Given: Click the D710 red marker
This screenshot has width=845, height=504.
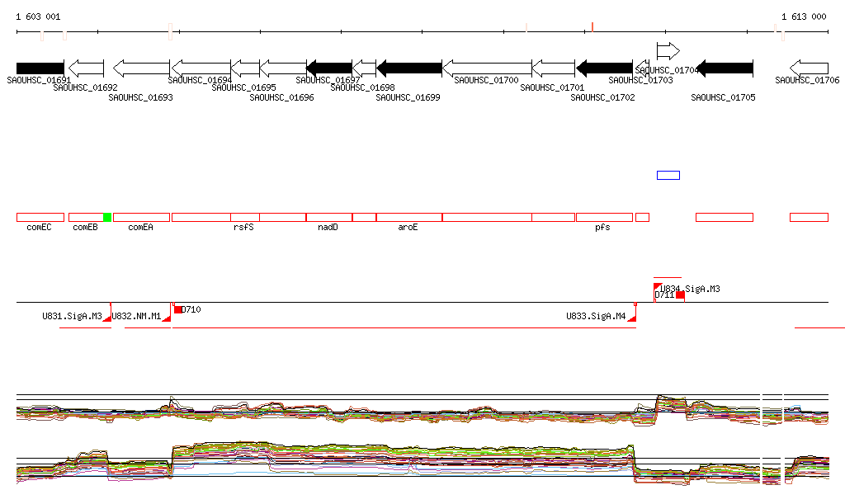Looking at the screenshot, I should 178,309.
